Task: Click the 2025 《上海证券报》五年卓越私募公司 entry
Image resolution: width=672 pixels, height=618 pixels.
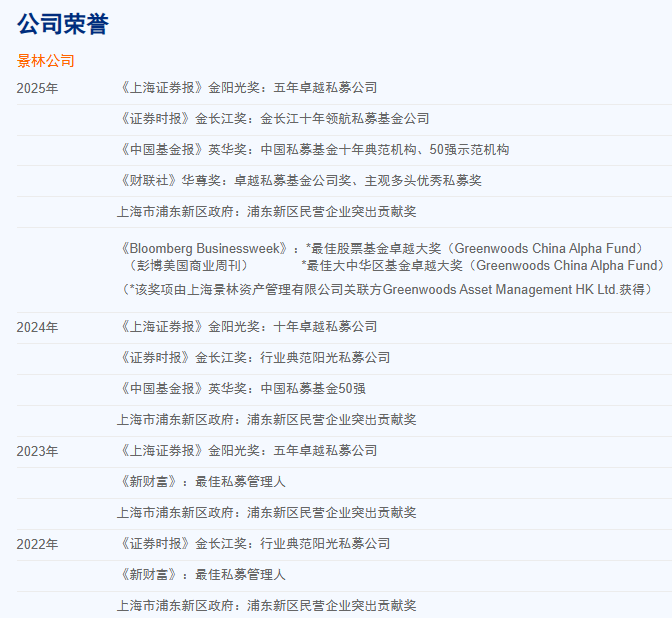Action: coord(247,88)
